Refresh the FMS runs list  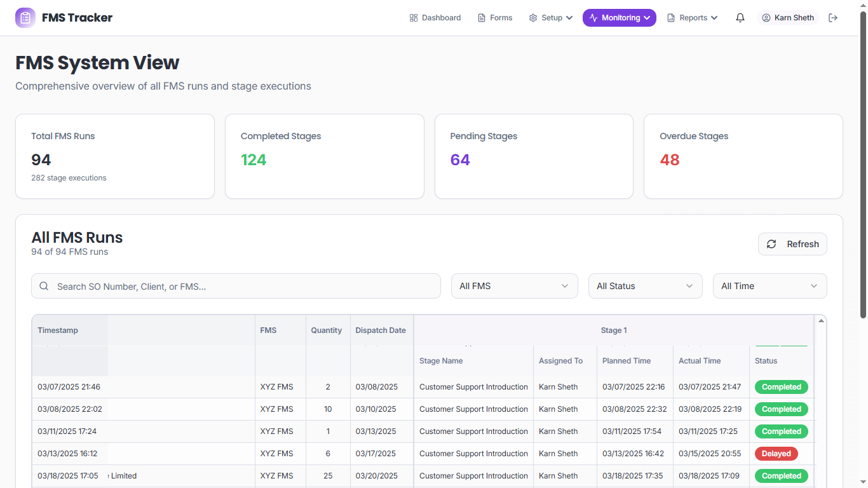pos(792,244)
